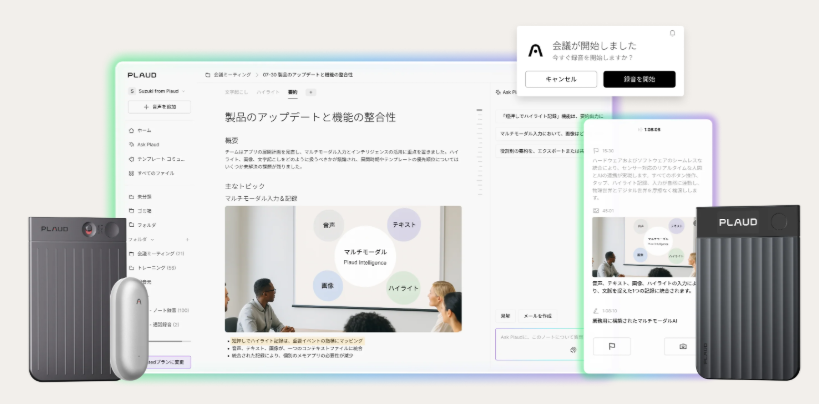Click the 録音を開始 button
The image size is (819, 404).
(x=639, y=79)
